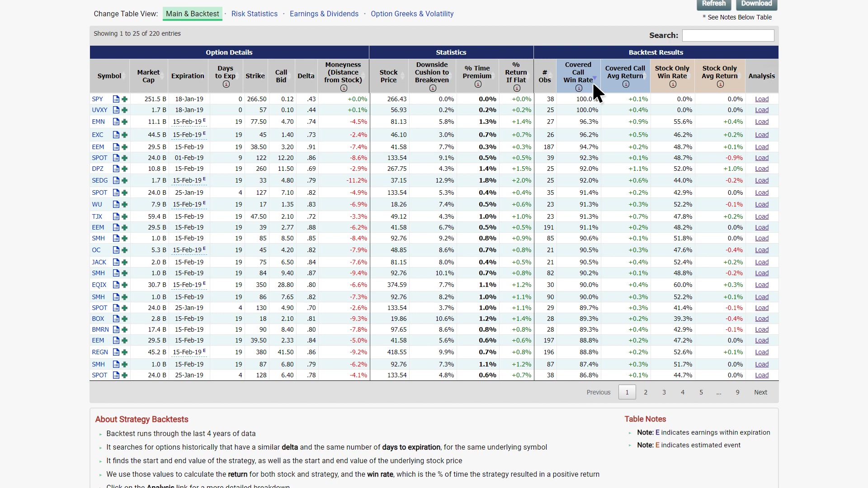868x488 pixels.
Task: Sort table by Stock Price column
Action: (389, 76)
